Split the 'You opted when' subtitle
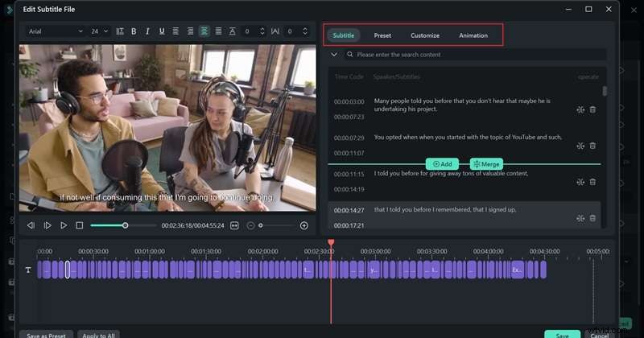The width and height of the screenshot is (644, 338). 580,146
